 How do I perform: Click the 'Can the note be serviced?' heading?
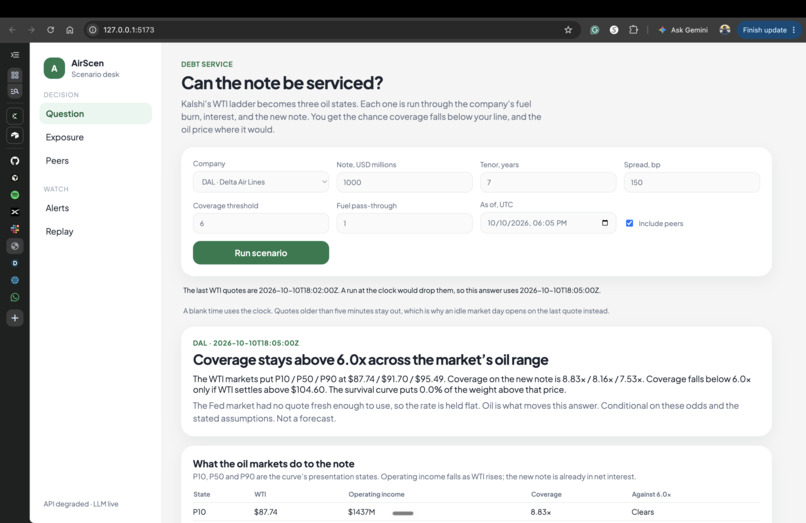point(282,83)
